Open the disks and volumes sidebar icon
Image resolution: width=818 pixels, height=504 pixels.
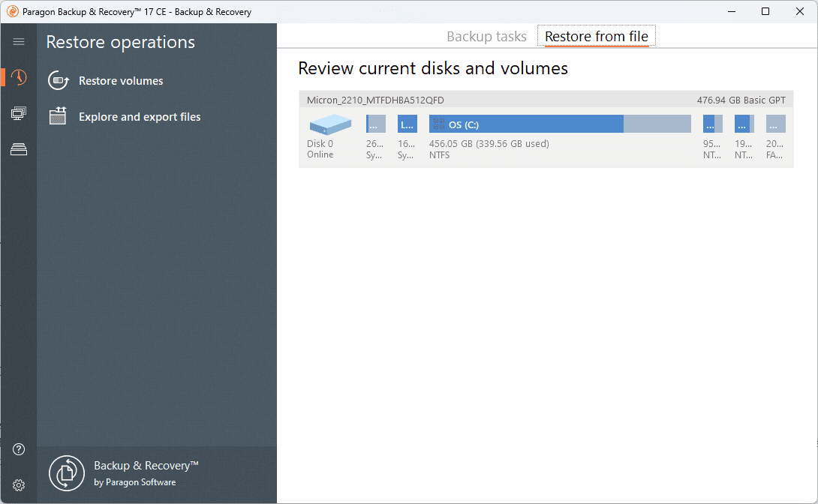pyautogui.click(x=19, y=149)
